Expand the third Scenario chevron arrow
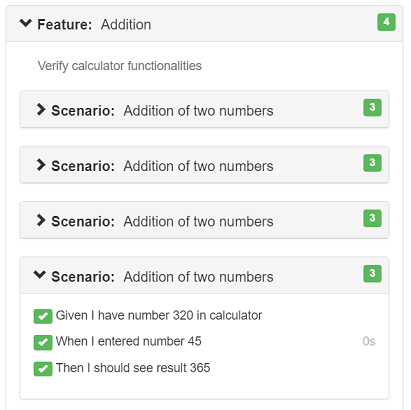Image resolution: width=411 pixels, height=410 pixels. (x=41, y=220)
